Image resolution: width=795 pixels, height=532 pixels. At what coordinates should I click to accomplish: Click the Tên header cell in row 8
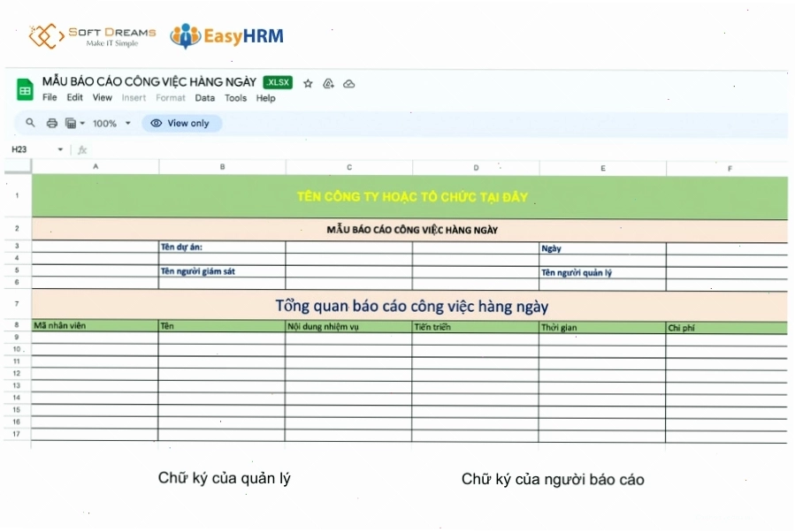coord(222,326)
